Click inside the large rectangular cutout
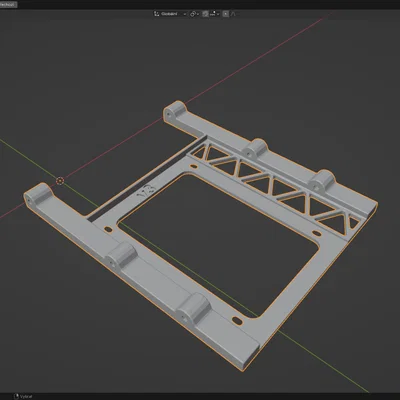The width and height of the screenshot is (400, 400). [217, 243]
